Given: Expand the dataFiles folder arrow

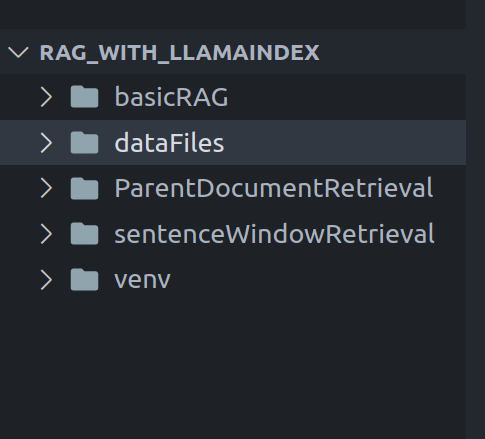Looking at the screenshot, I should pyautogui.click(x=46, y=143).
